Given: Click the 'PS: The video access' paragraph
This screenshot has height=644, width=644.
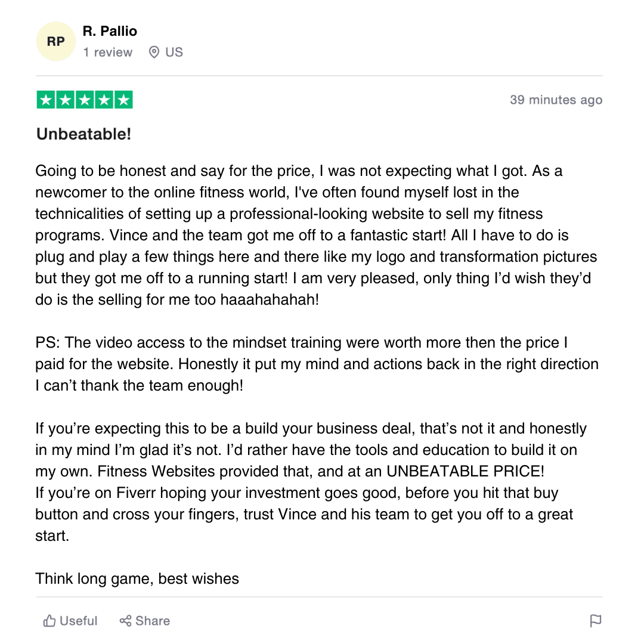Looking at the screenshot, I should (x=317, y=364).
